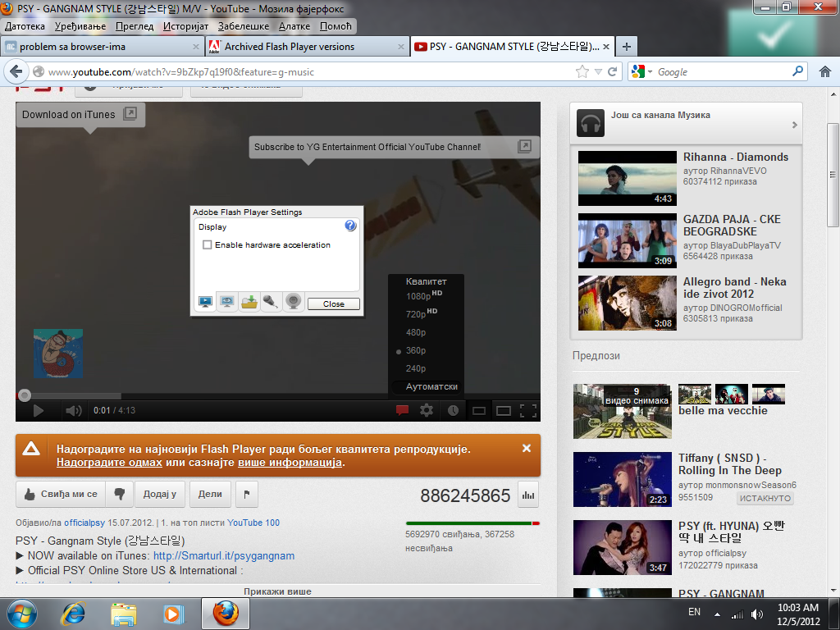The image size is (840, 630).
Task: Click Flash settings help question icon
Action: tap(350, 226)
